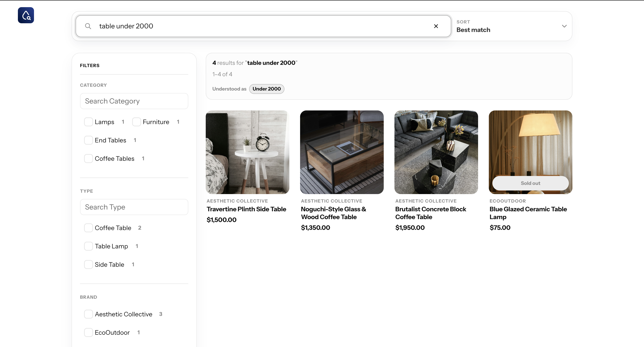The image size is (644, 347).
Task: Clear the search query with the X
Action: tap(436, 26)
